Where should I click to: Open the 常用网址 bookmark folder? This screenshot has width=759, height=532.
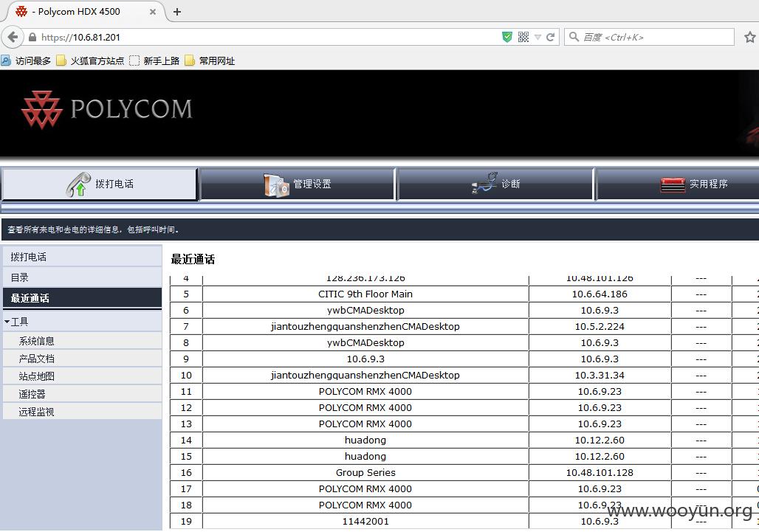click(x=210, y=61)
